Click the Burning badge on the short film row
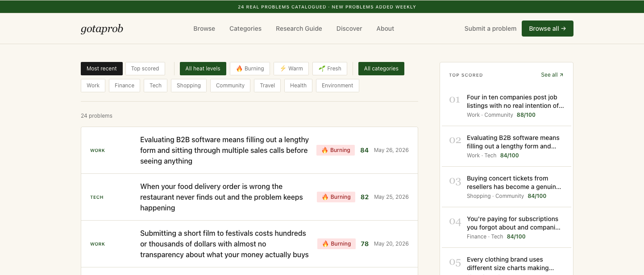 click(337, 244)
